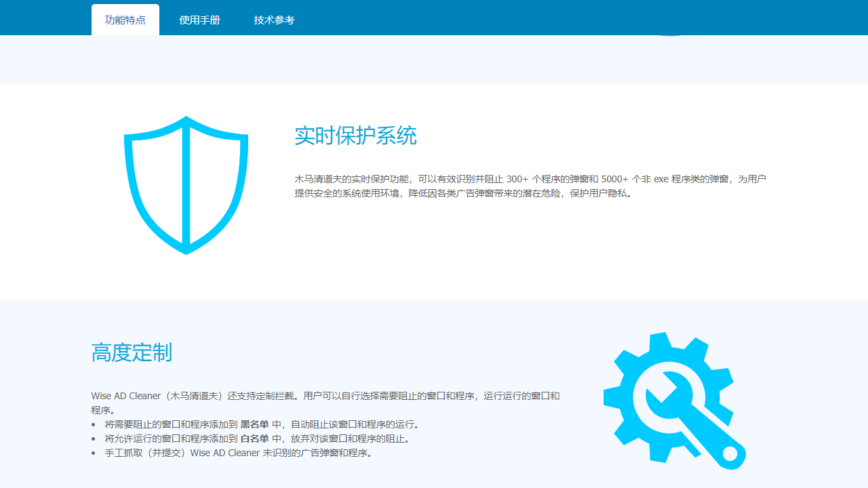The image size is (868, 488).
Task: Click the blue navigation bar background
Action: tap(475, 17)
